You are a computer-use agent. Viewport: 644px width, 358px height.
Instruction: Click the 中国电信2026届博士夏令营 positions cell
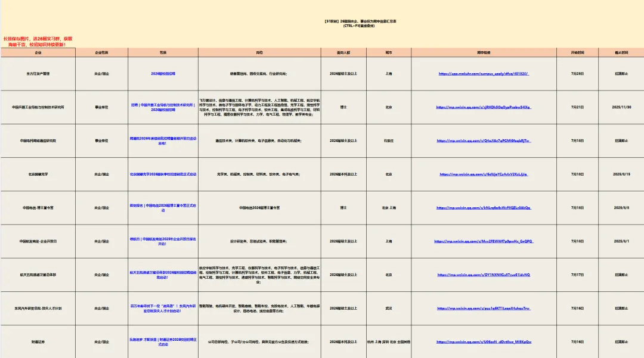pos(259,208)
